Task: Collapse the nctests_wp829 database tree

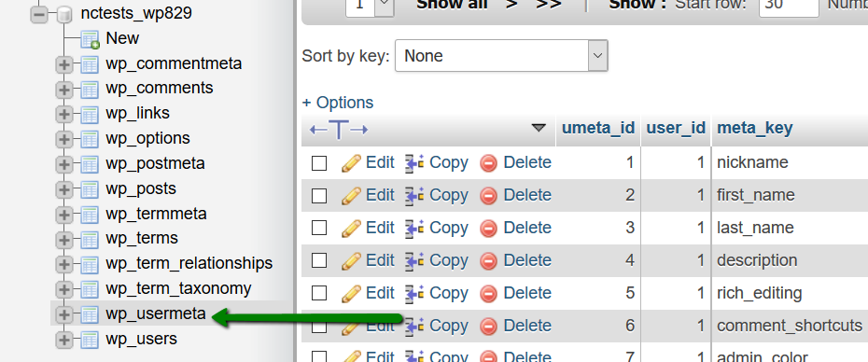Action: click(x=39, y=14)
